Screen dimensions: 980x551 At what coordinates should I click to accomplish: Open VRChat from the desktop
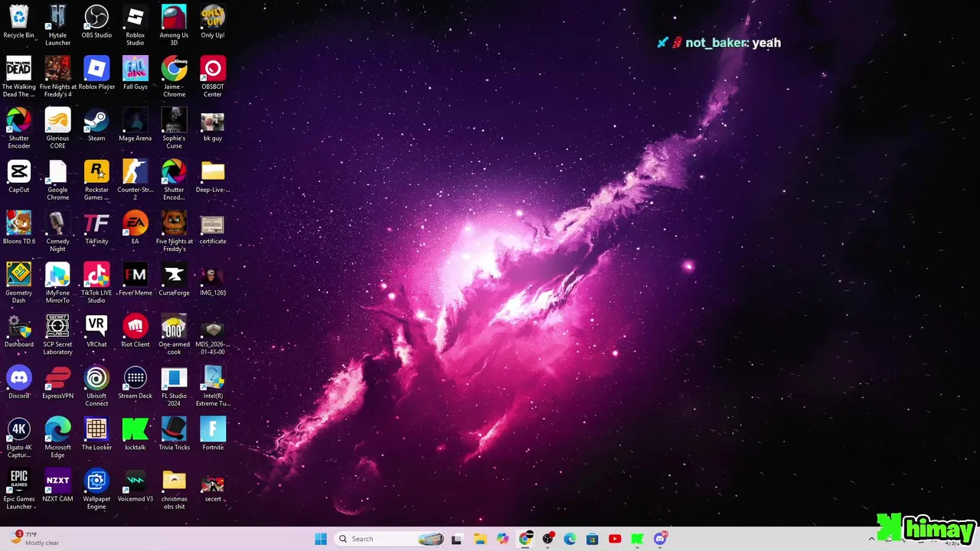pos(96,330)
